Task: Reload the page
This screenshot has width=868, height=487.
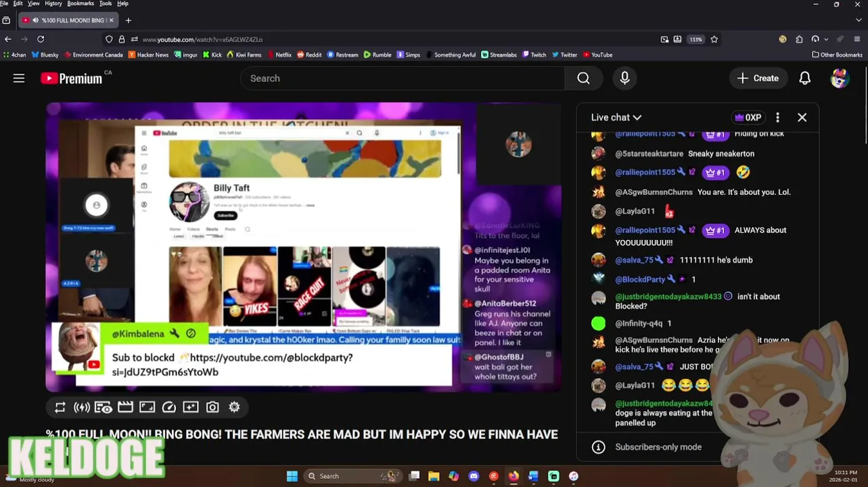Action: pos(41,39)
